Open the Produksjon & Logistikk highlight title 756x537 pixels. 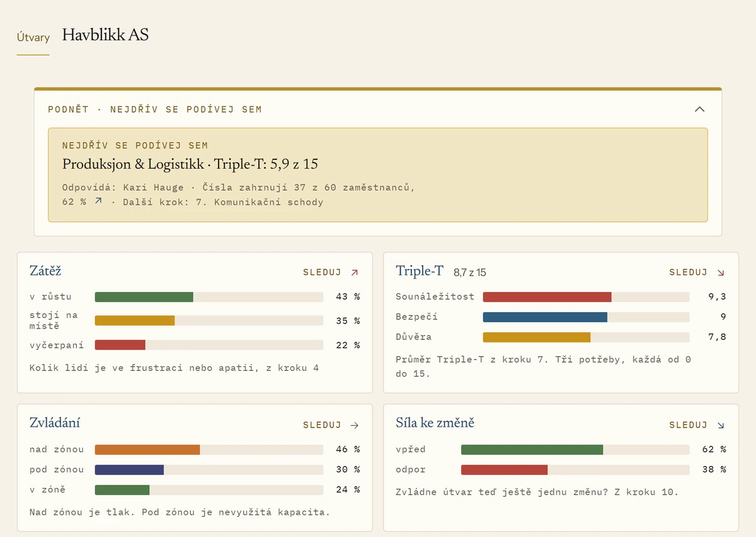(190, 164)
